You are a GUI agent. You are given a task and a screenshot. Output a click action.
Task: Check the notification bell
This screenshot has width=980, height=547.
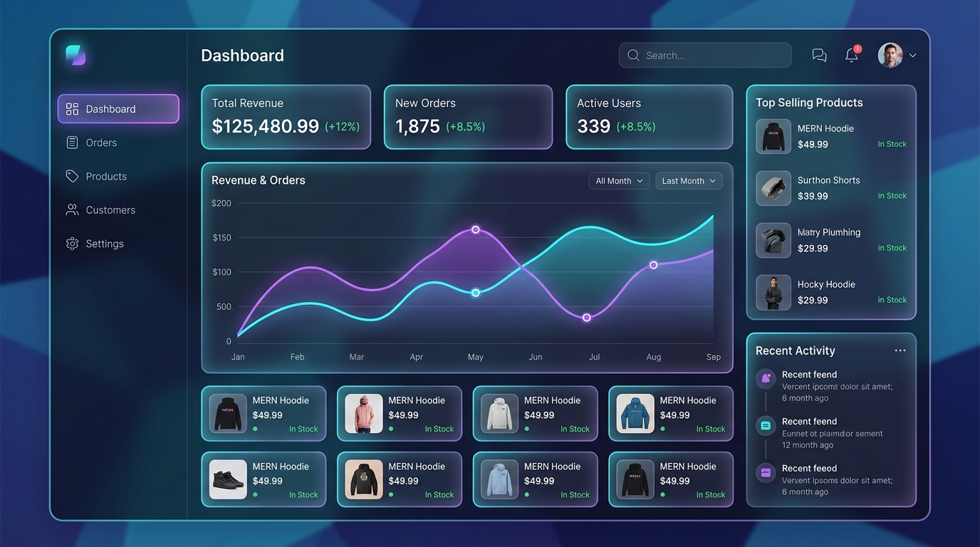pos(852,55)
